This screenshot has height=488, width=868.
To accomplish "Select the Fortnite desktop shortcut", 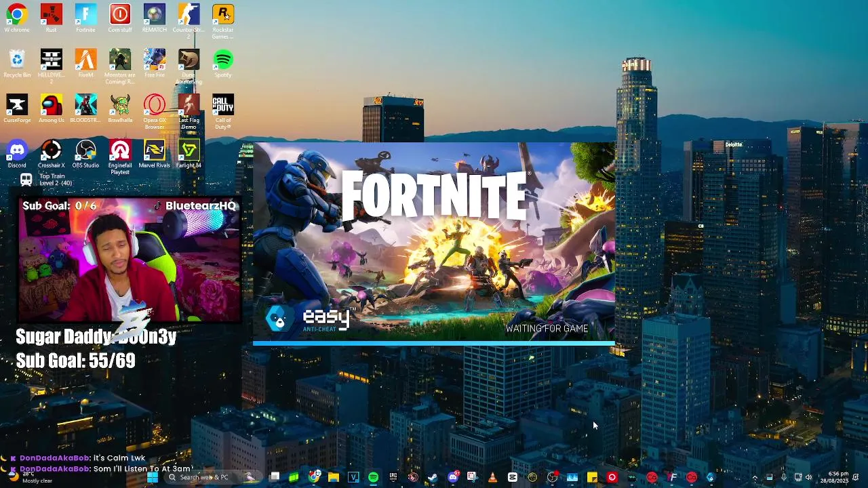I will (85, 19).
